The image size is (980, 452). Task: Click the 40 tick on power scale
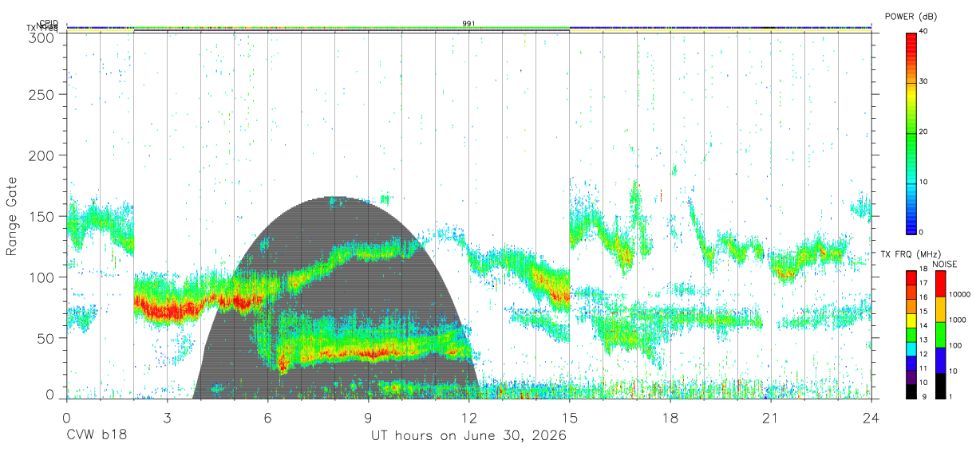click(x=924, y=31)
